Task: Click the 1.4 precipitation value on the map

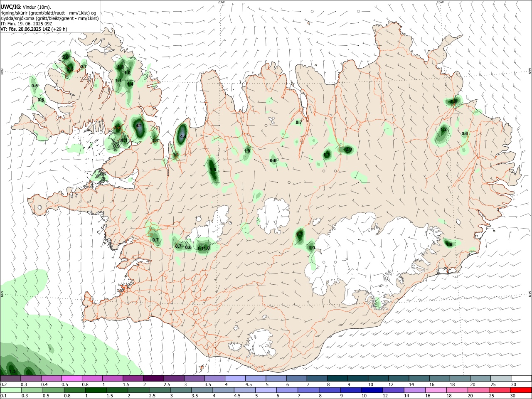Action: coord(130,84)
